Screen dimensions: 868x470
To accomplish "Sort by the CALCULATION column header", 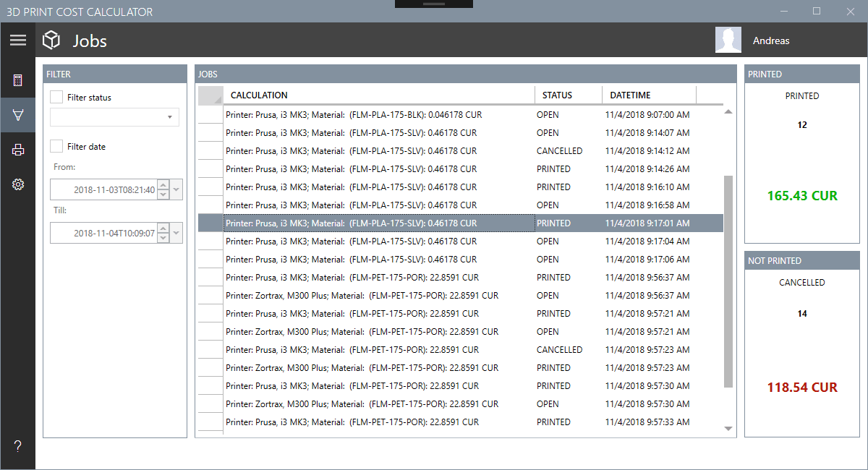I will click(379, 95).
